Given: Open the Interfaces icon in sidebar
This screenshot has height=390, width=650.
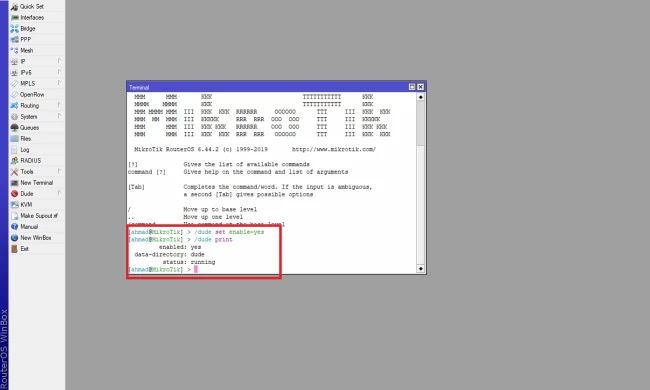Looking at the screenshot, I should [15, 17].
